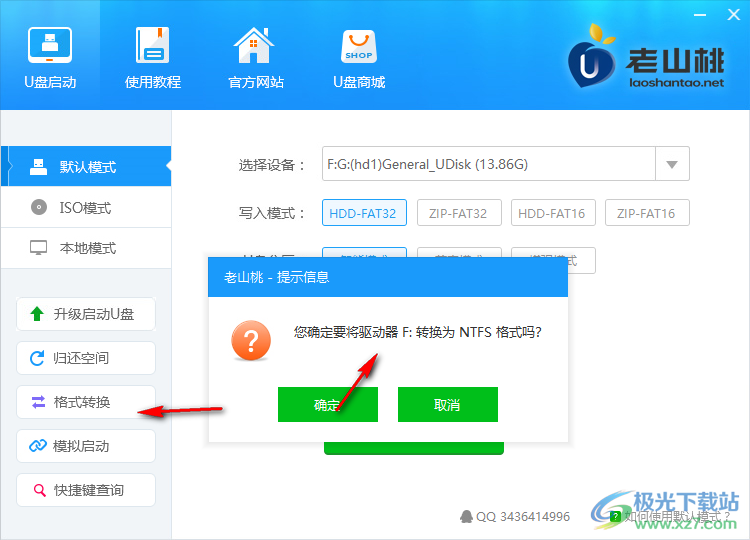Minimize the 老山桃 window

point(700,15)
